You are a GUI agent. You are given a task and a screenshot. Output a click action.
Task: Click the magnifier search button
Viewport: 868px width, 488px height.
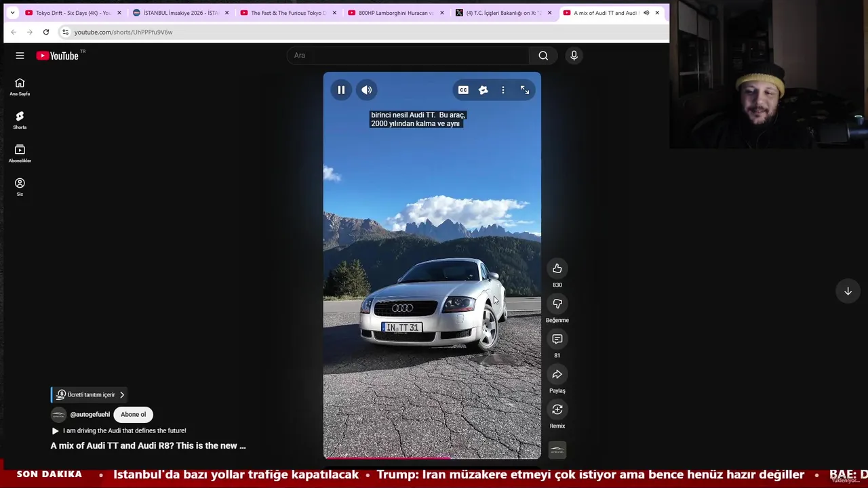543,56
